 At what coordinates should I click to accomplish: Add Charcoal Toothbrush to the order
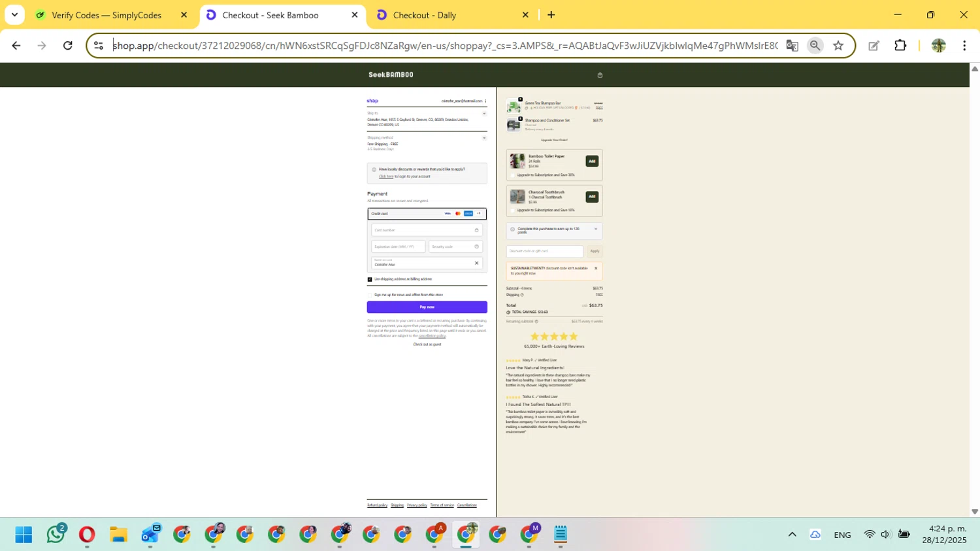pos(592,196)
